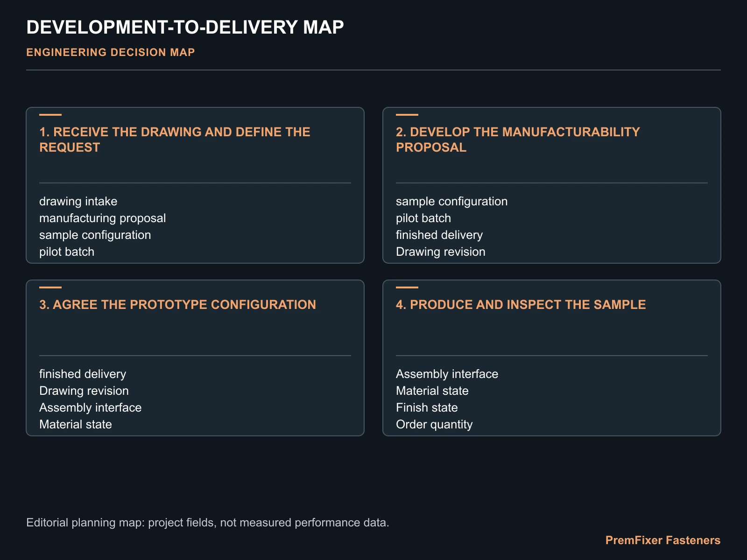Click "sample configuration" in card 1
The width and height of the screenshot is (747, 560).
(x=95, y=235)
